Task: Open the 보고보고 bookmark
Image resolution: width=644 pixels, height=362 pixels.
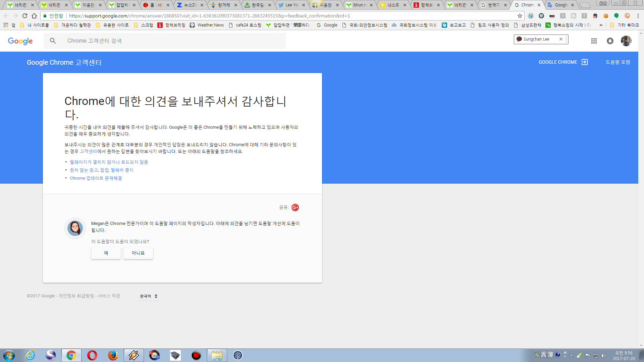Action: (x=454, y=25)
